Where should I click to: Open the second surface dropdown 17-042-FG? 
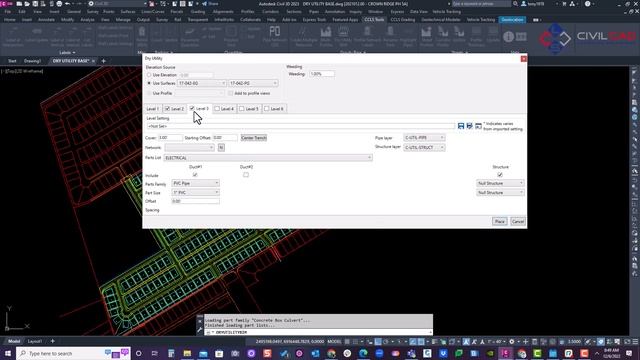[x=253, y=83]
